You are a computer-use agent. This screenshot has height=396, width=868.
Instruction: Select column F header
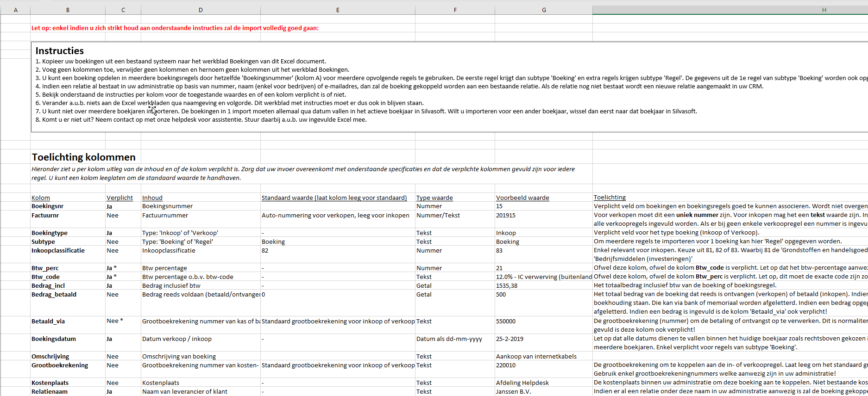(x=455, y=10)
